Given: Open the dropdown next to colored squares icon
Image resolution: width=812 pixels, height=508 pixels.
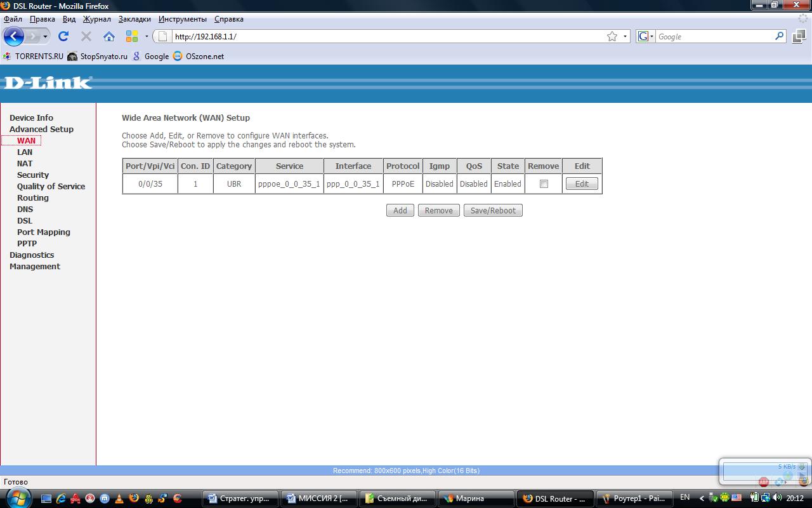Looking at the screenshot, I should 147,36.
